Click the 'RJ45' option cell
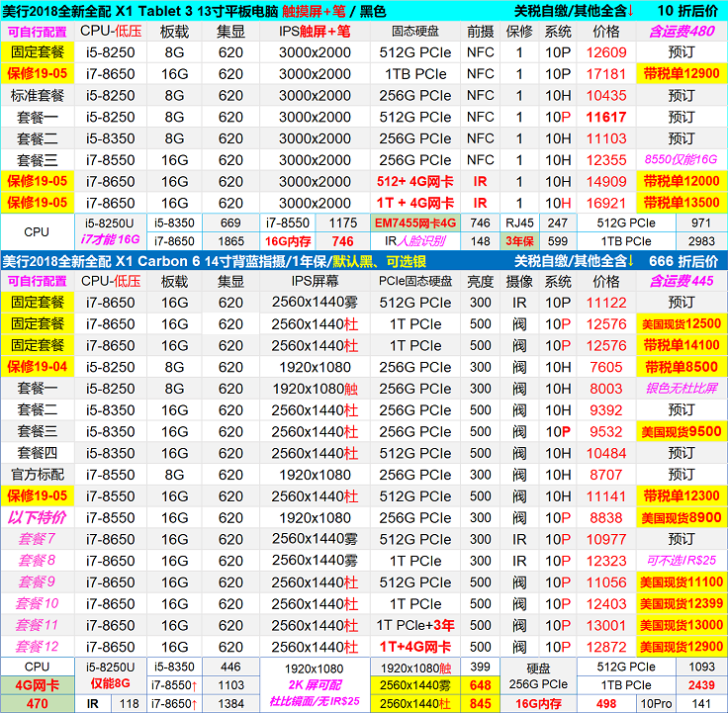 tap(519, 223)
